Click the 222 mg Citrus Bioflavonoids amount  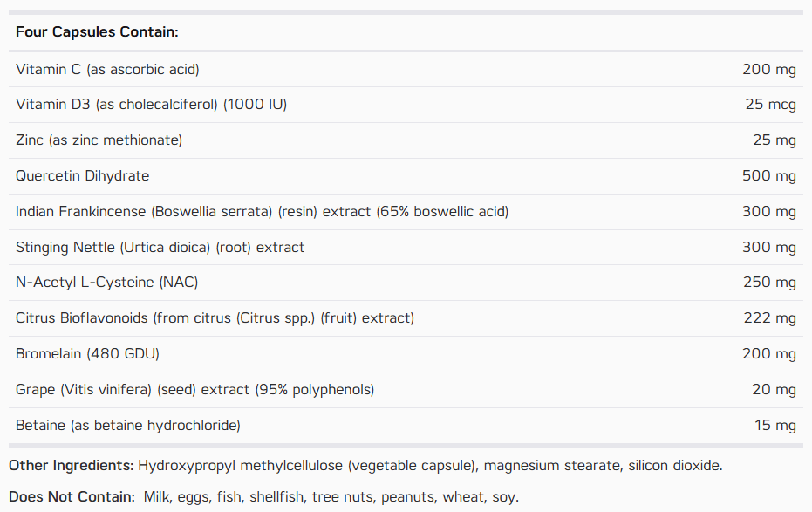click(x=769, y=317)
